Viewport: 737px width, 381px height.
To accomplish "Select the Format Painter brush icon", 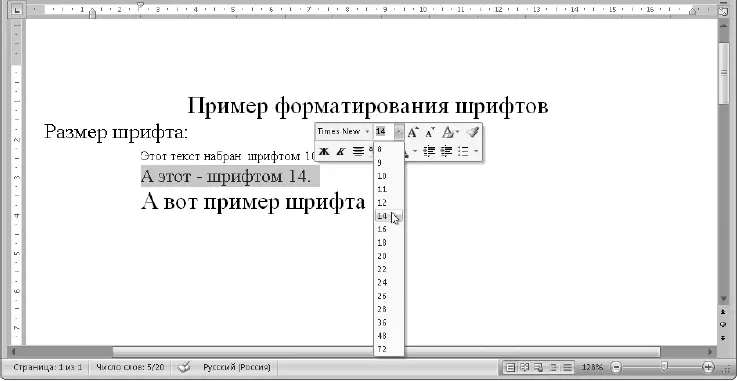I will (473, 132).
